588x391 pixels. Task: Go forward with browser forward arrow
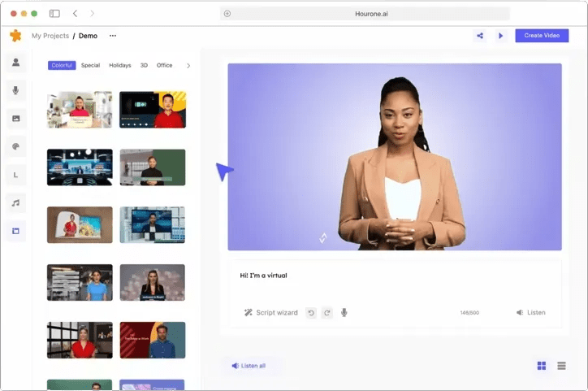pyautogui.click(x=92, y=14)
